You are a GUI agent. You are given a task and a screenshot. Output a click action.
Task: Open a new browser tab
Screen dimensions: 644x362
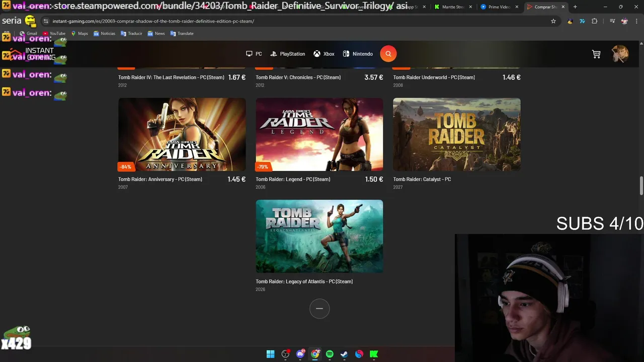tap(575, 7)
